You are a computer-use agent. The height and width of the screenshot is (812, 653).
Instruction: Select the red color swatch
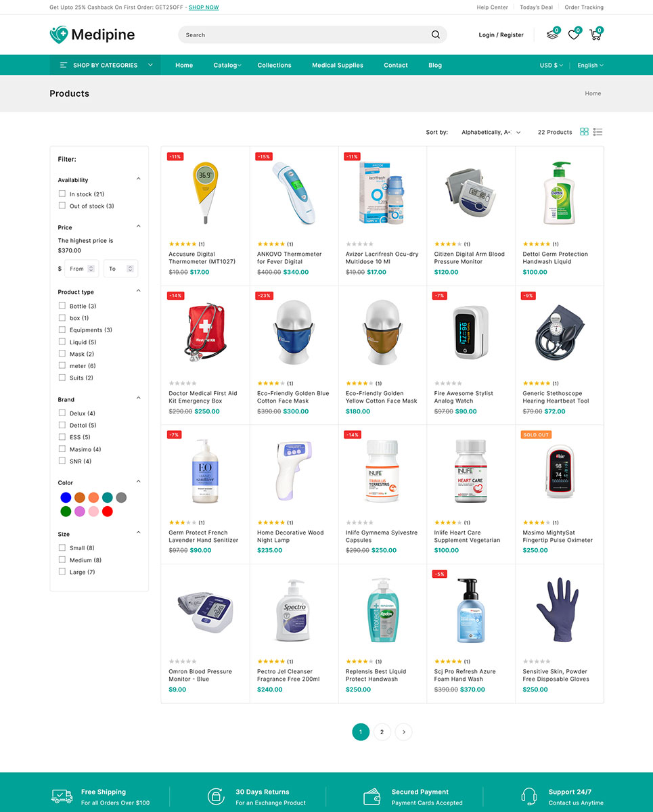click(107, 511)
